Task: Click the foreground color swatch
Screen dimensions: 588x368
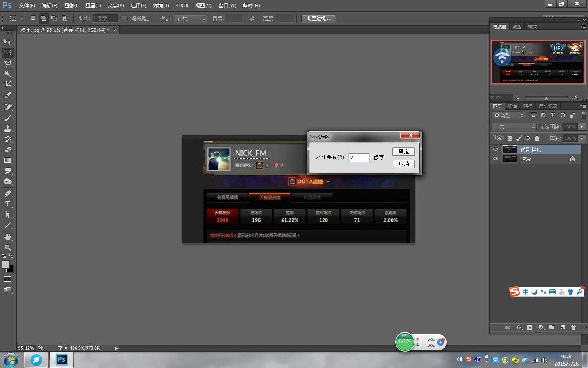Action: click(6, 265)
